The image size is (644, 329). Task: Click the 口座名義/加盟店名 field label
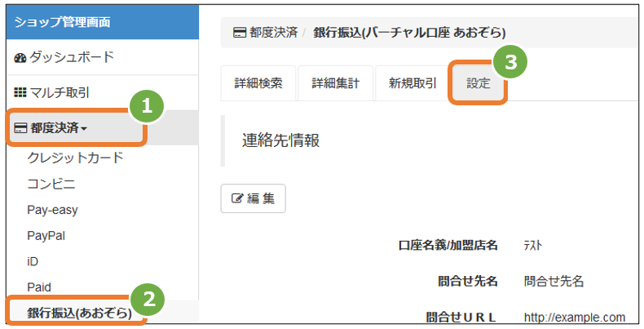pyautogui.click(x=448, y=246)
